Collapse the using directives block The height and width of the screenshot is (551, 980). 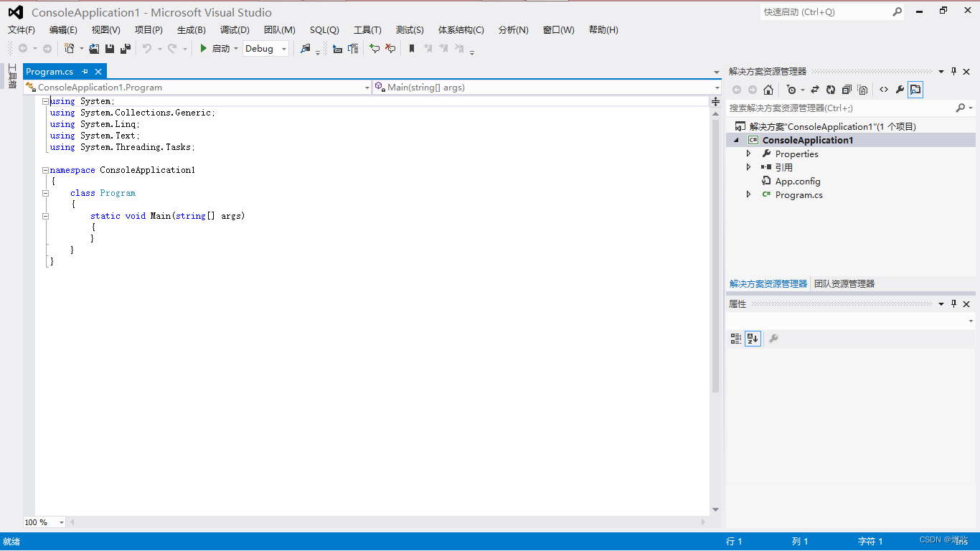[x=45, y=102]
